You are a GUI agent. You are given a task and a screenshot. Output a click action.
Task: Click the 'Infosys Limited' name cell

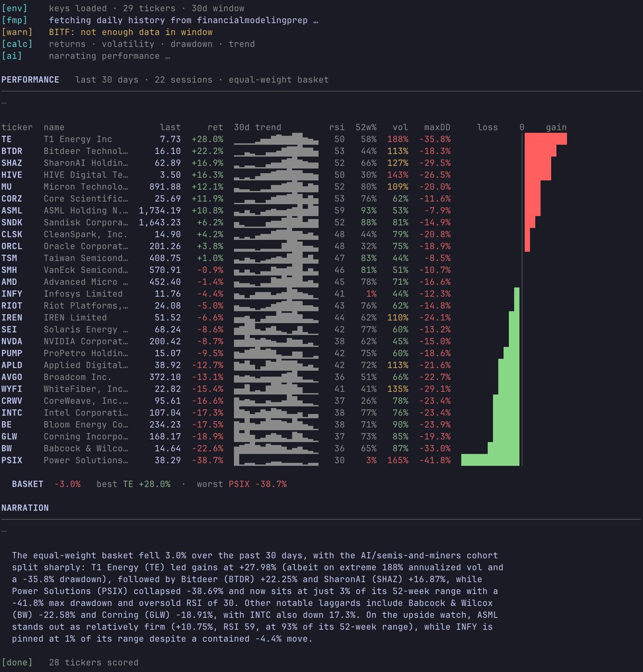83,294
